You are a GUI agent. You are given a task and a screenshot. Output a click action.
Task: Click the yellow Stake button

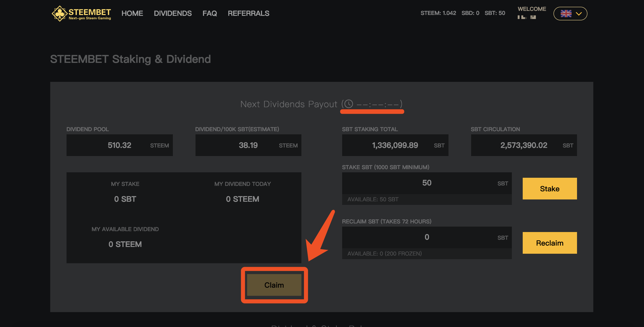click(549, 189)
